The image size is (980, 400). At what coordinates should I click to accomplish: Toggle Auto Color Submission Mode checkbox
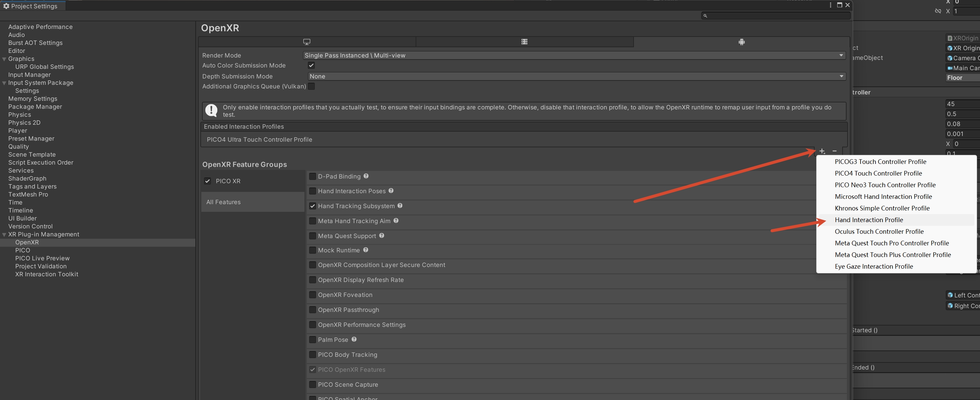tap(311, 66)
